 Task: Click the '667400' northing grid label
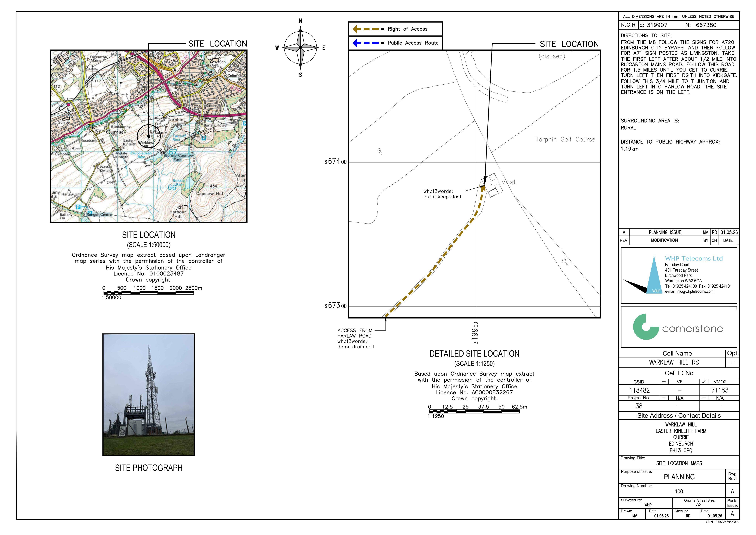(336, 161)
